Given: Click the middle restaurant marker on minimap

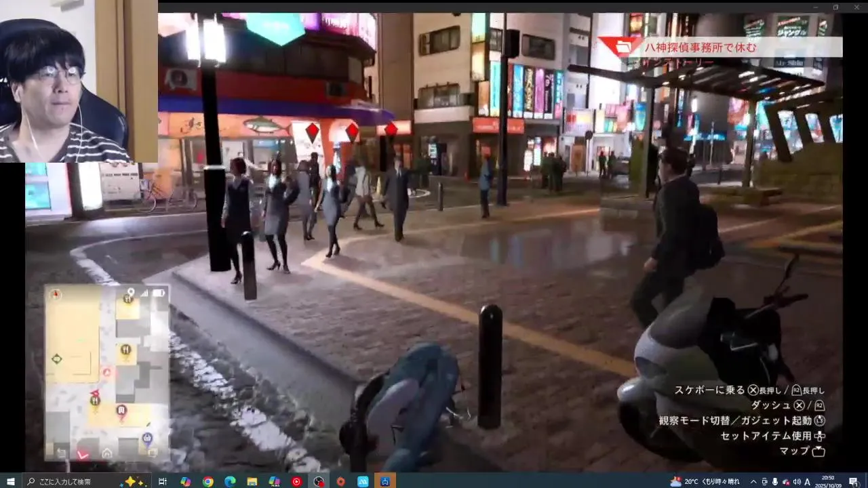Looking at the screenshot, I should [125, 350].
